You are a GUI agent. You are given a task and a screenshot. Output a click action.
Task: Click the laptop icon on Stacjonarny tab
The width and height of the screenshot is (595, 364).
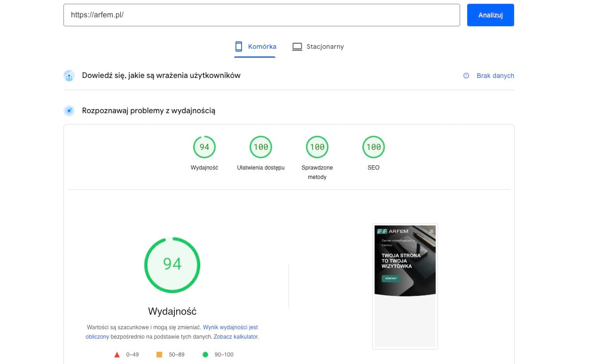[297, 46]
